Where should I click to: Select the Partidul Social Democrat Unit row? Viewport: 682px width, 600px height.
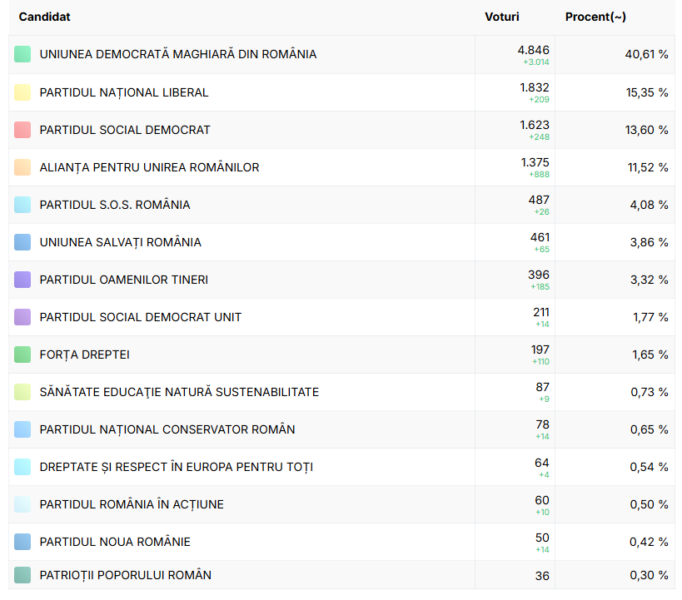pyautogui.click(x=140, y=317)
